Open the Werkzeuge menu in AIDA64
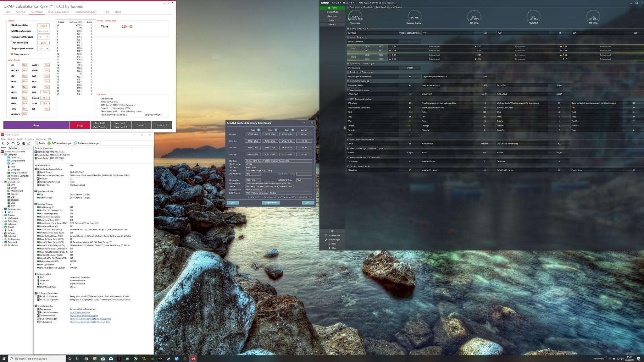Viewport: 644px width, 362px height. [41, 139]
